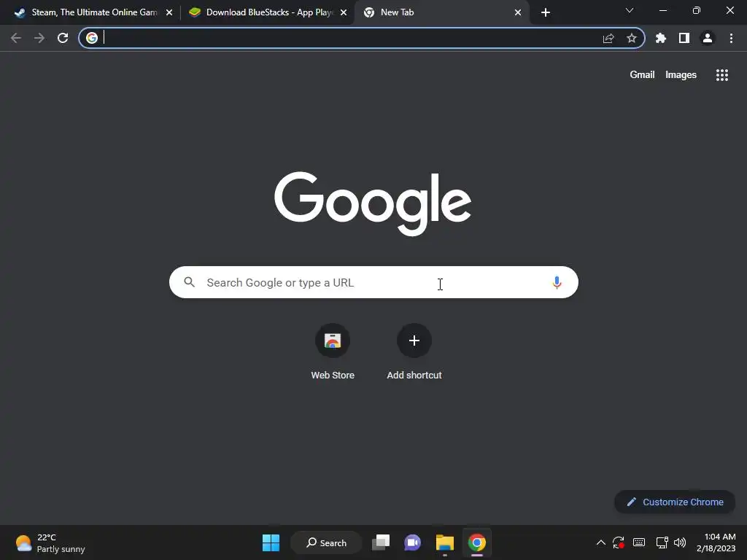This screenshot has width=747, height=560.
Task: Open the Chrome profile icon
Action: point(708,38)
